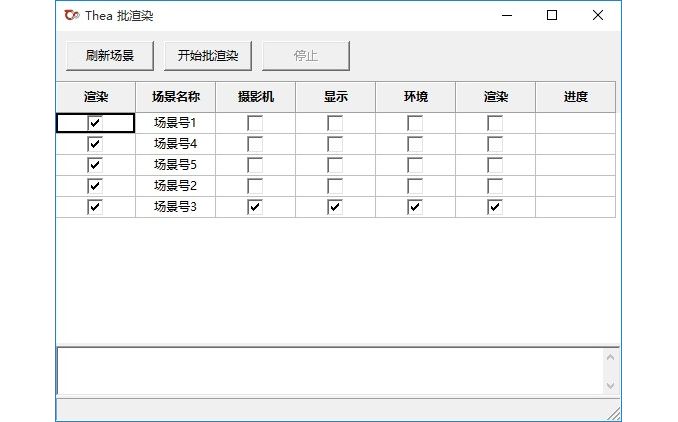678x422 pixels.
Task: Enable 环境 checkbox for 场景号1
Action: (x=415, y=123)
